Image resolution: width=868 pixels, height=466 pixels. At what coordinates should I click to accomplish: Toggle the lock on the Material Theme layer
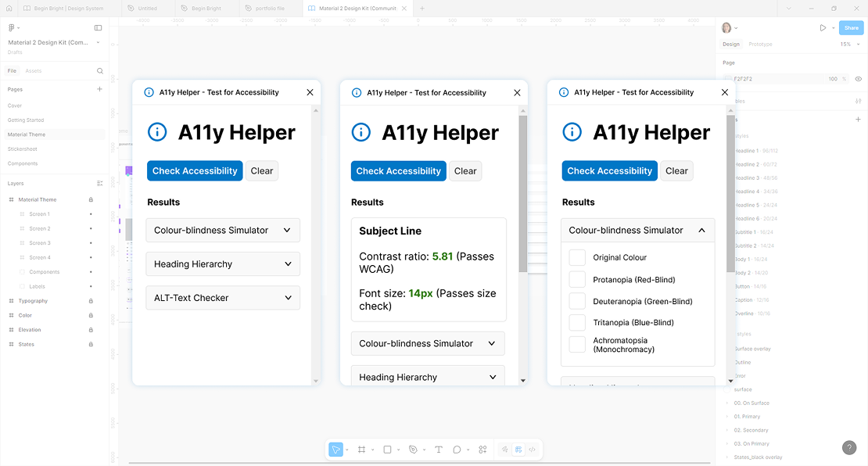tap(91, 200)
